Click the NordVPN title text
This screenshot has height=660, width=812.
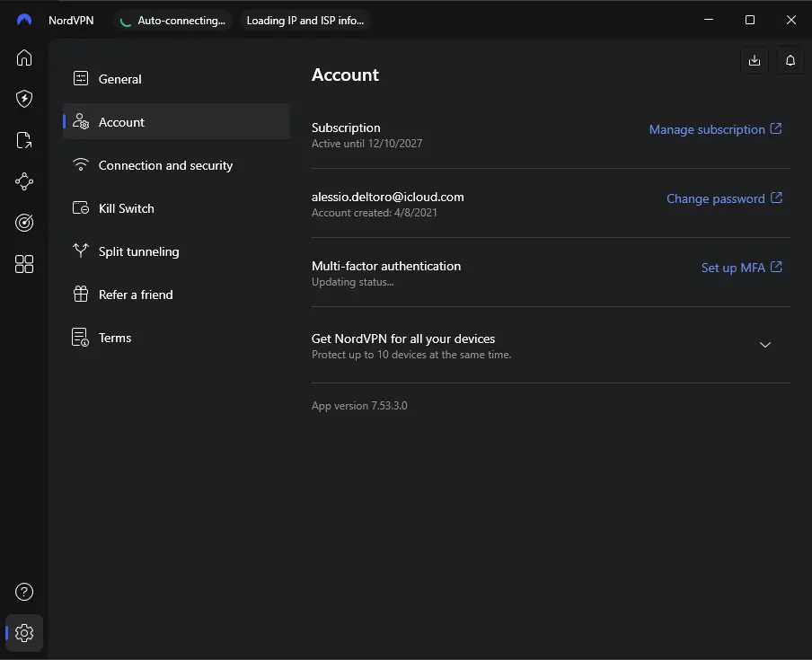pos(71,20)
